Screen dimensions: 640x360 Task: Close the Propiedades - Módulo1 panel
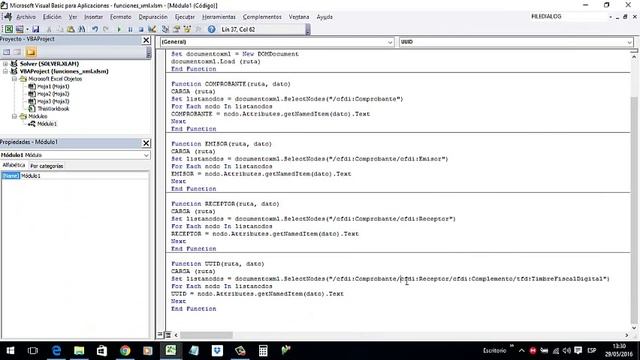pyautogui.click(x=146, y=143)
